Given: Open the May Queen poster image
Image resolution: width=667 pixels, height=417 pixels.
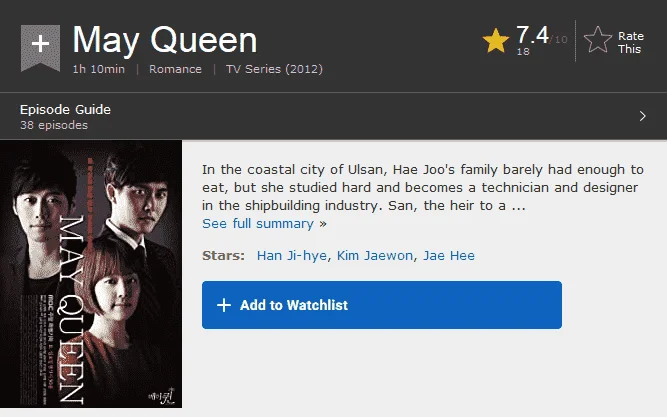Looking at the screenshot, I should tap(91, 274).
